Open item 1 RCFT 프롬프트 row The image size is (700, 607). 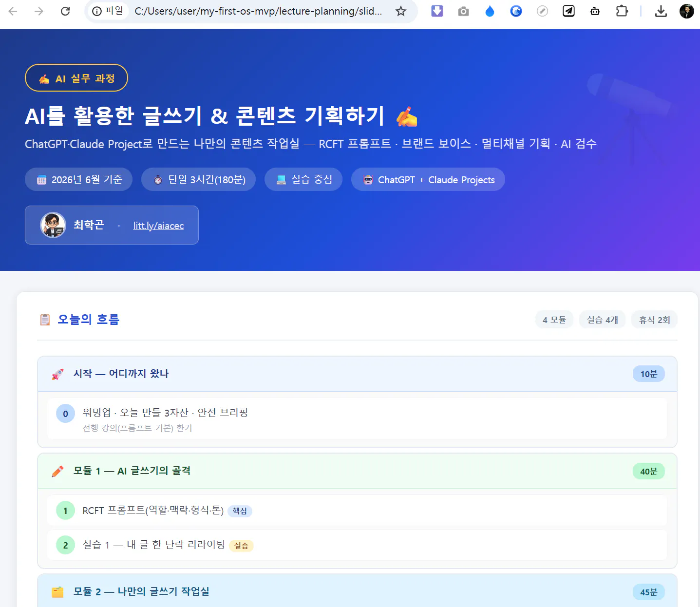pos(357,510)
